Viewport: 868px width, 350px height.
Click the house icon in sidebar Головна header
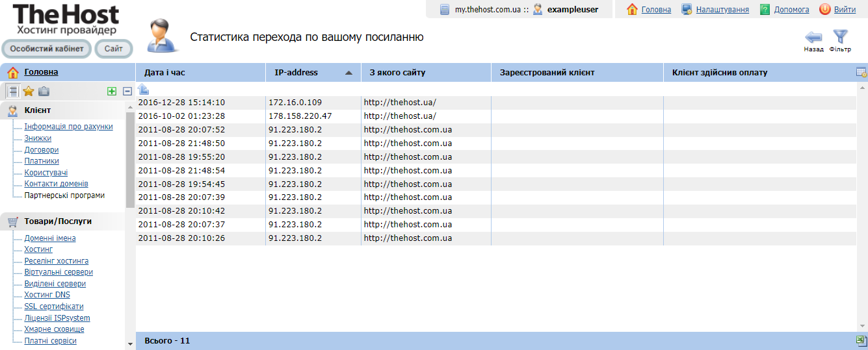coord(13,72)
